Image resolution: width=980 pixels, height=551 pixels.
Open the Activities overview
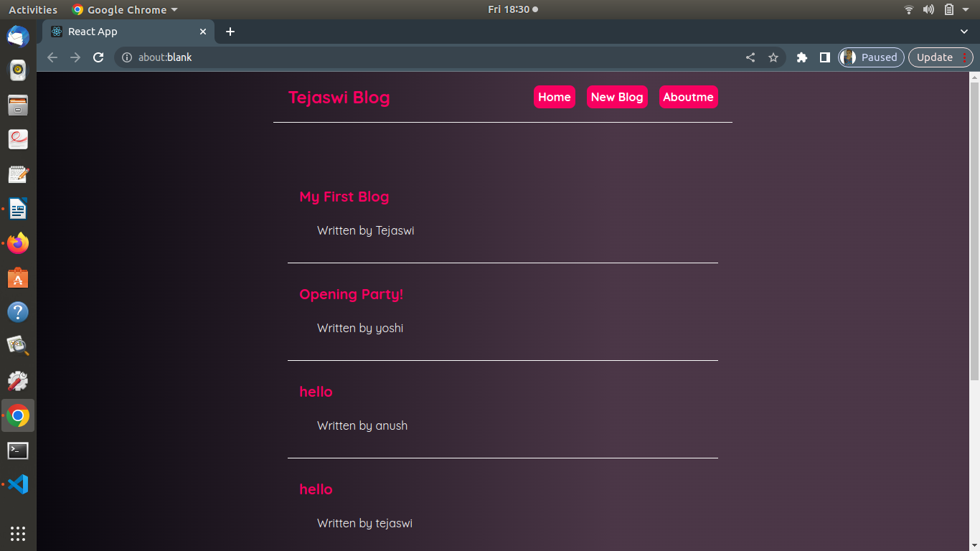[x=33, y=9]
